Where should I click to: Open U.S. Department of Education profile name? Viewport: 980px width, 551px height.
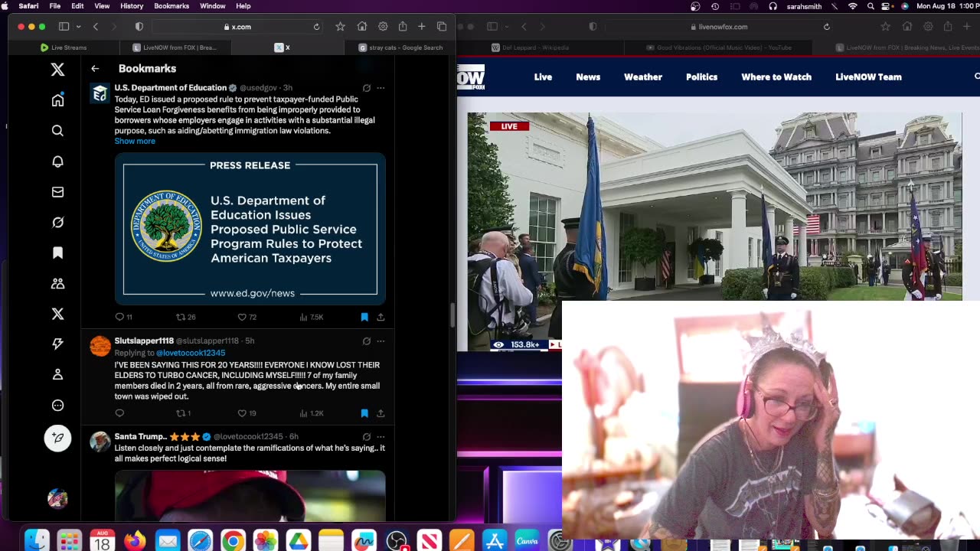(171, 87)
